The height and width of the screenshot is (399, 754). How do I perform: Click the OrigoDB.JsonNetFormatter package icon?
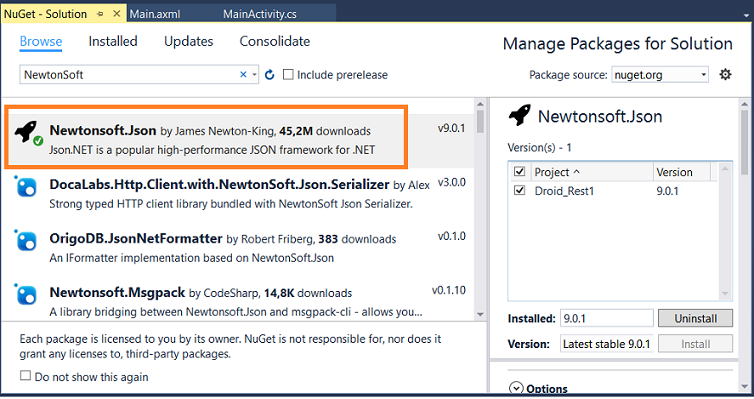click(x=26, y=241)
